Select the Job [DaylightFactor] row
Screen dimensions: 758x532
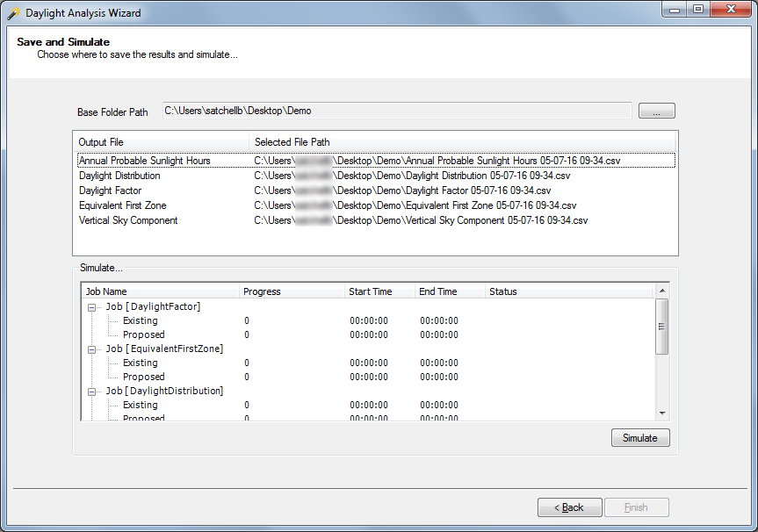click(153, 306)
